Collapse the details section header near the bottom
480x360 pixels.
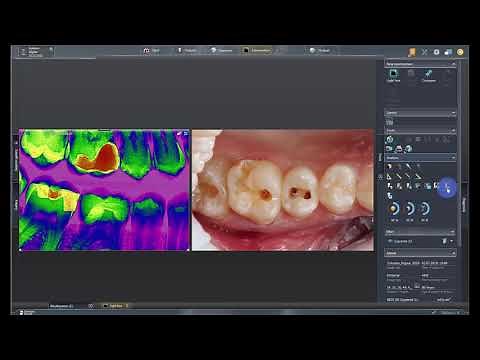pyautogui.click(x=420, y=253)
